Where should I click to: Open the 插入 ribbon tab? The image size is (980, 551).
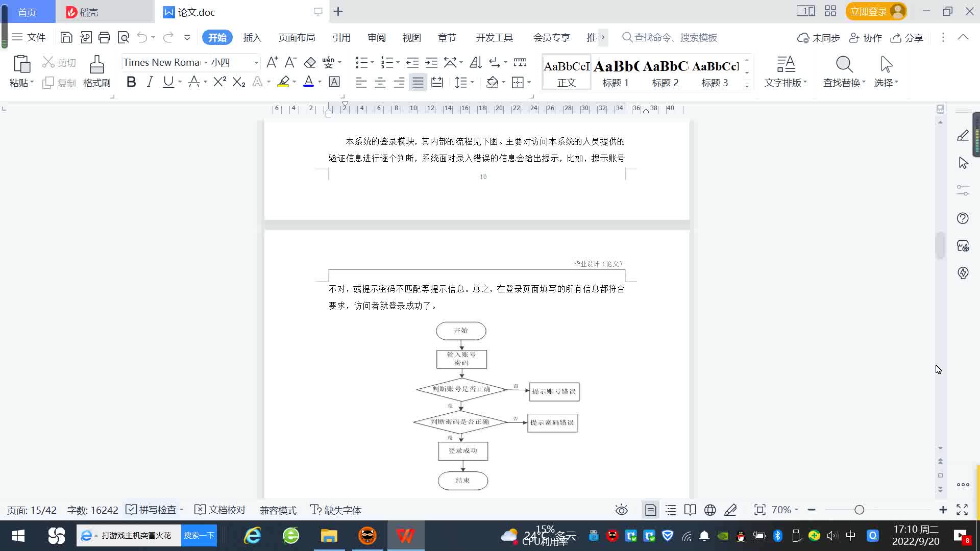pos(252,37)
